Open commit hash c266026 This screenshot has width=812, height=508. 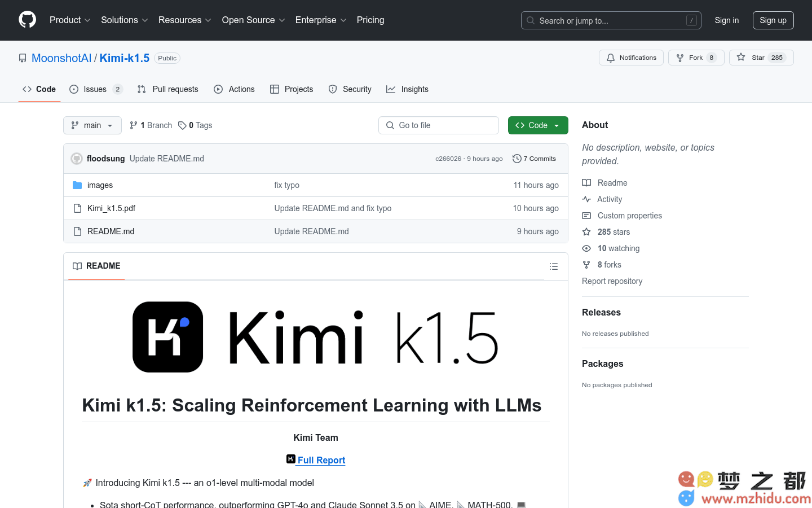point(448,159)
